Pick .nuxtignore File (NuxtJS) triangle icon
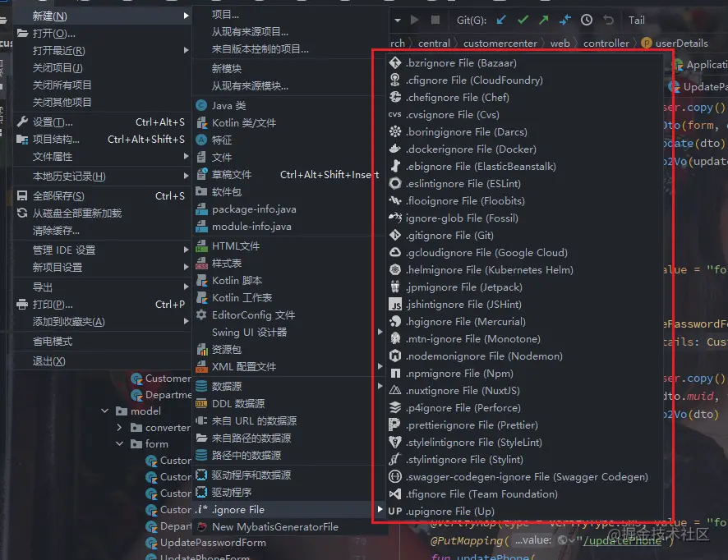The image size is (728, 560). pos(395,390)
